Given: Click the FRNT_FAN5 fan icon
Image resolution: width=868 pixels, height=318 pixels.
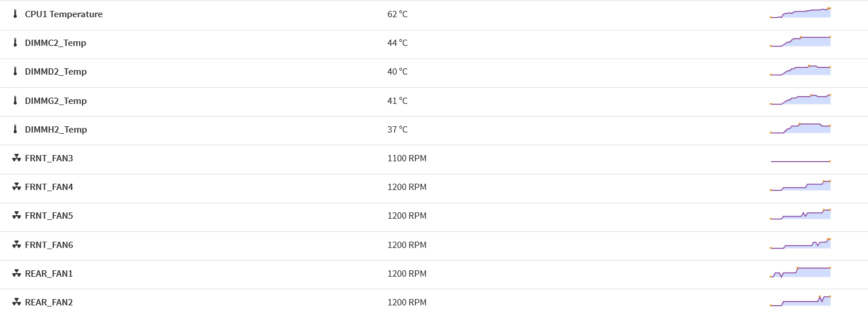Looking at the screenshot, I should (16, 216).
